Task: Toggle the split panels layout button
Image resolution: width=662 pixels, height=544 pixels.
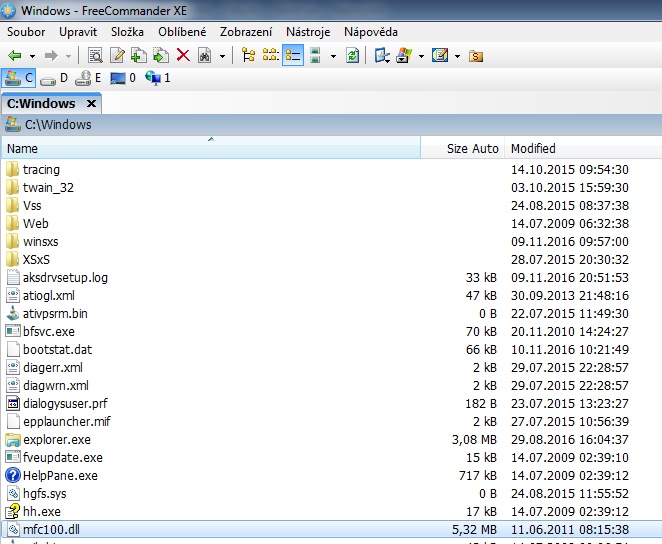Action: pyautogui.click(x=315, y=56)
